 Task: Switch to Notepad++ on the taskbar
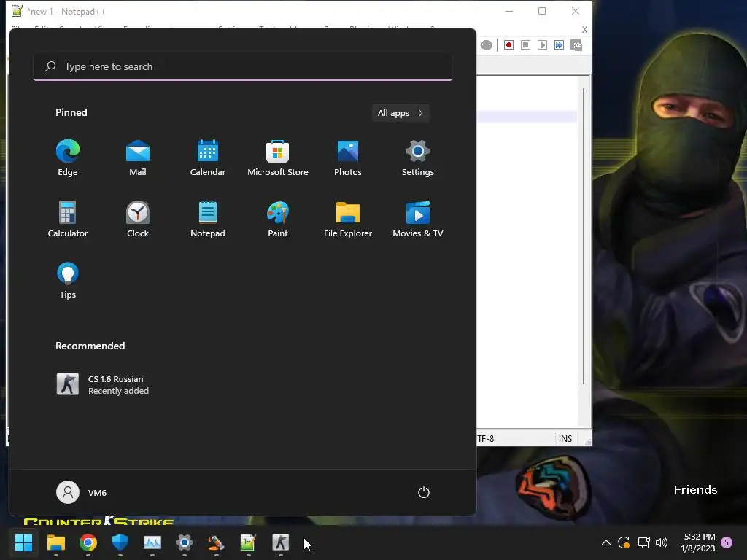(248, 542)
